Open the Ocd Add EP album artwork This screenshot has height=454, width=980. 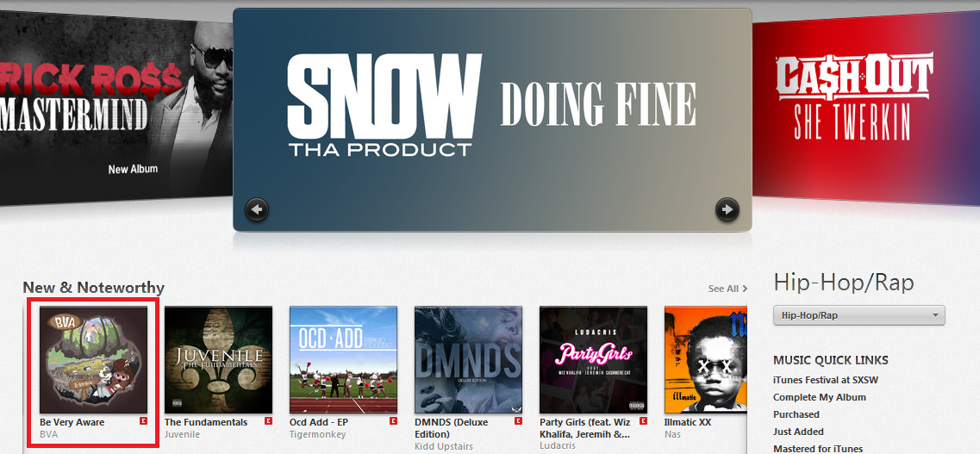343,360
